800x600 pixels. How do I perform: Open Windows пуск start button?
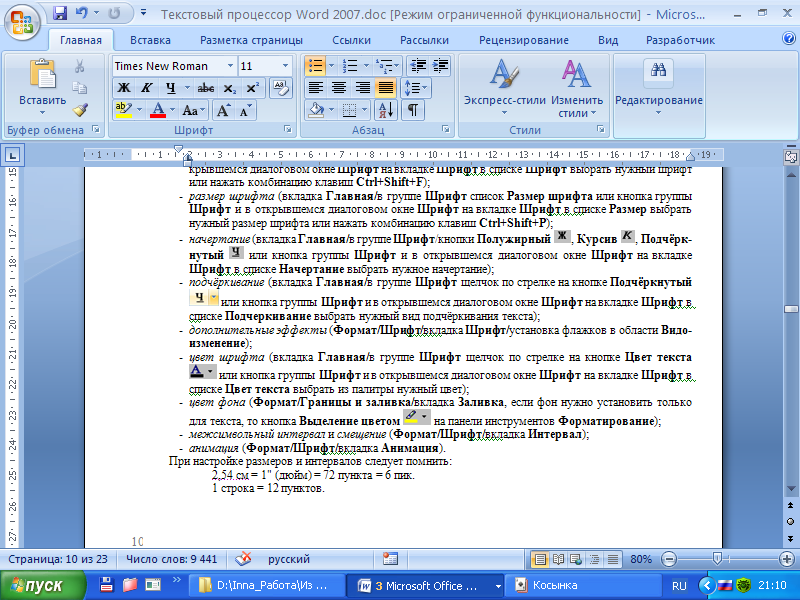[x=43, y=585]
